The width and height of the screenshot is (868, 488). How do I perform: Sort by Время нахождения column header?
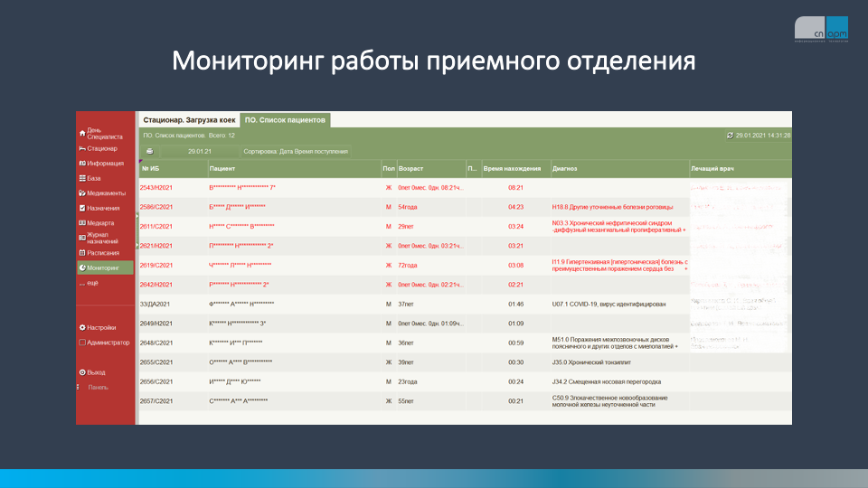[516, 169]
